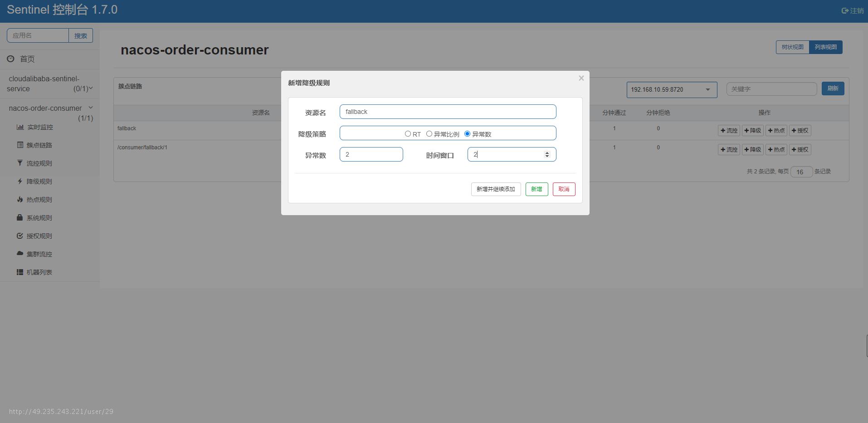Click the 关键字 filter field

click(771, 89)
